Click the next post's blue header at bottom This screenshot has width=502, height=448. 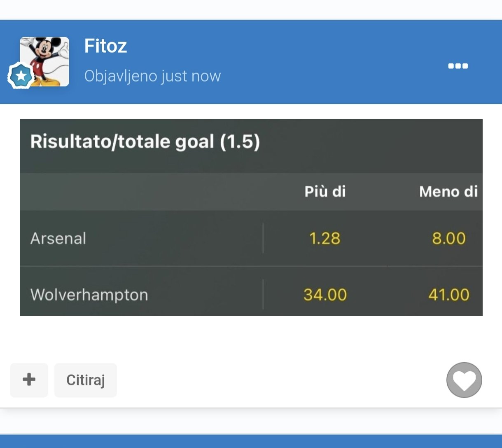(x=251, y=441)
